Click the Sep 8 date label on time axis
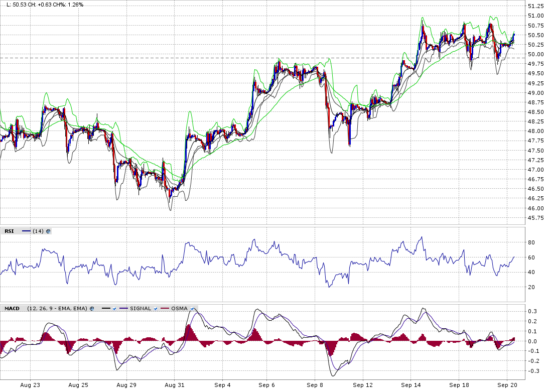 coord(315,385)
